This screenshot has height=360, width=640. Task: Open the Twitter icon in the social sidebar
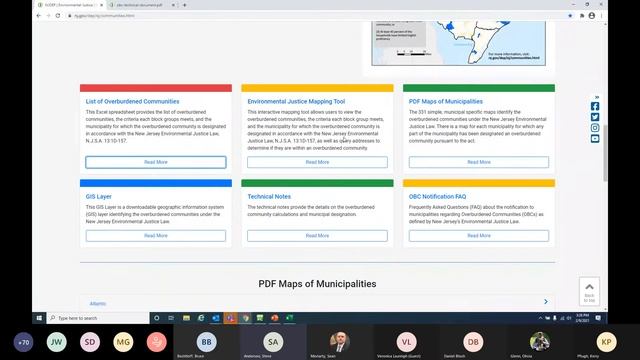coord(595,117)
